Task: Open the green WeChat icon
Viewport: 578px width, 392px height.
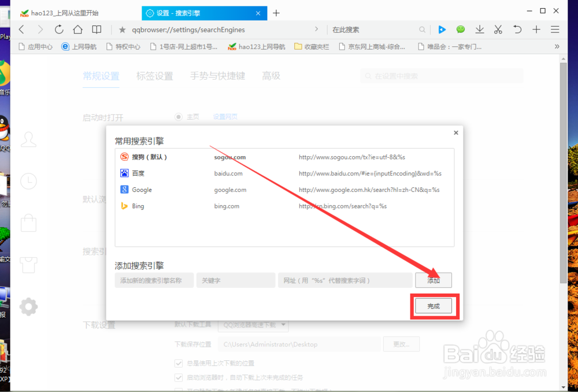Action: pyautogui.click(x=461, y=29)
